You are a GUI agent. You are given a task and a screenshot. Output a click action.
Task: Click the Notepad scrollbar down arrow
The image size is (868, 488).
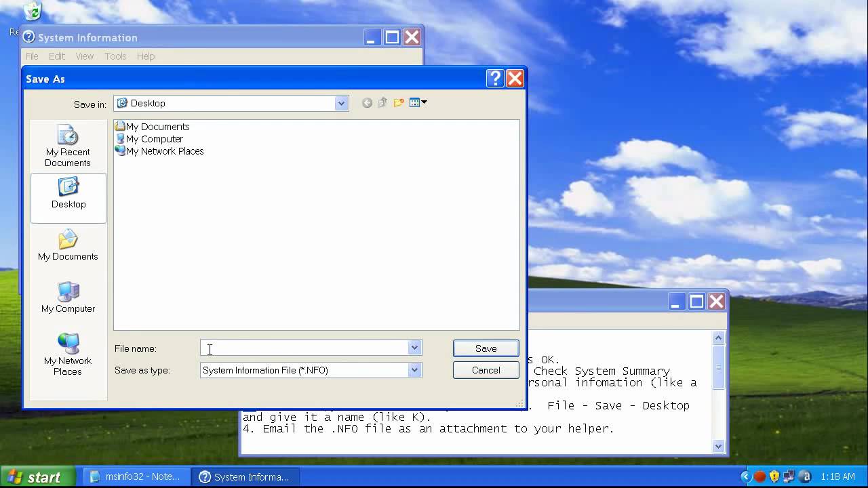pyautogui.click(x=719, y=445)
